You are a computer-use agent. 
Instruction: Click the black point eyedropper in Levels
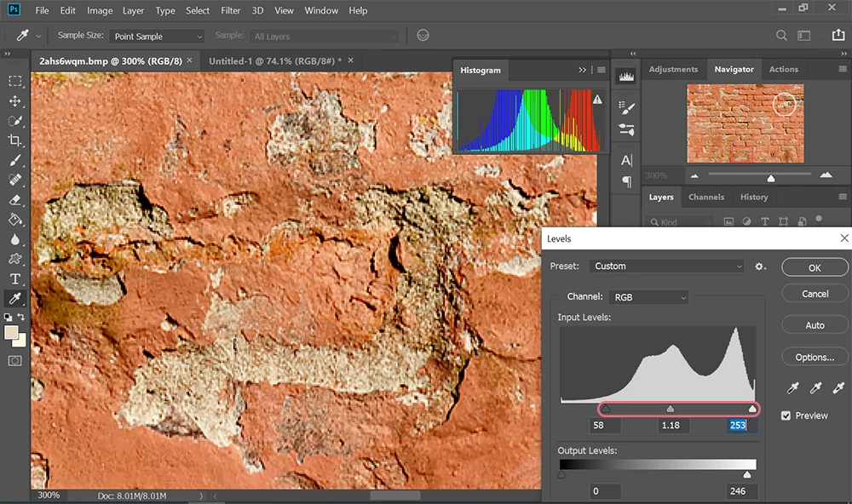[793, 388]
